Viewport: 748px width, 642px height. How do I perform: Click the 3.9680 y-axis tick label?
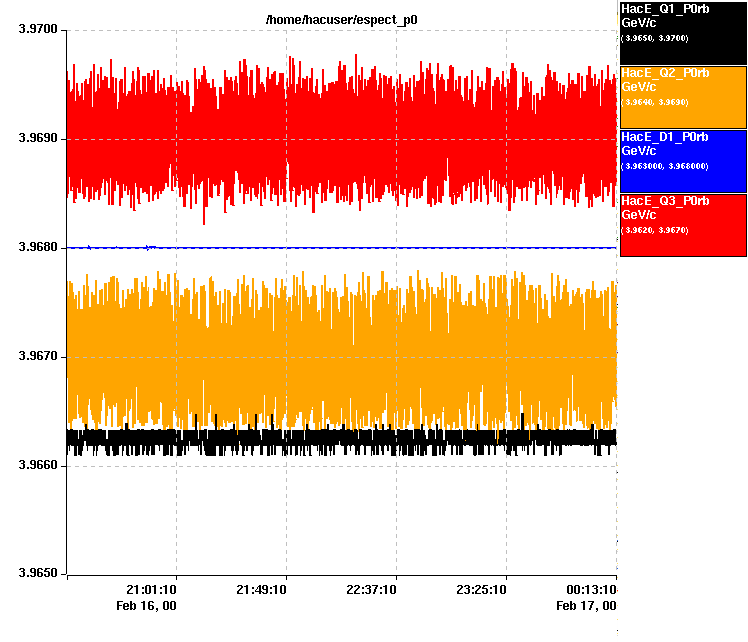[38, 247]
